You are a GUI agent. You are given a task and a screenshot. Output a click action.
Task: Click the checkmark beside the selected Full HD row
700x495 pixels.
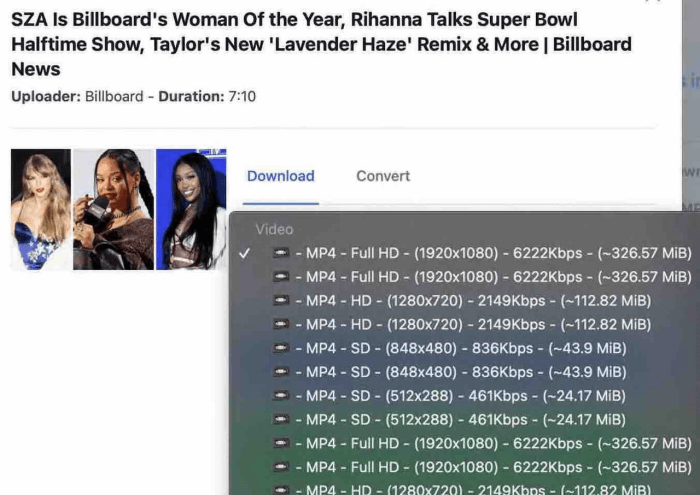[x=244, y=254]
